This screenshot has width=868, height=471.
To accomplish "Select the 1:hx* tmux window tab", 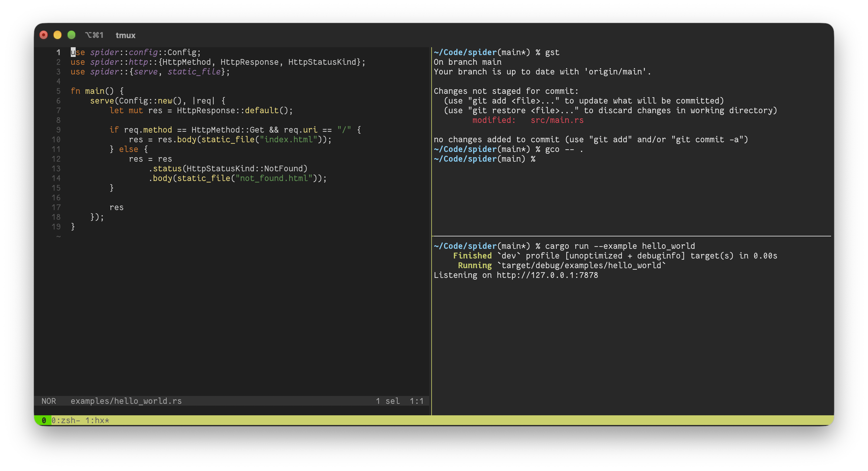I will [97, 420].
